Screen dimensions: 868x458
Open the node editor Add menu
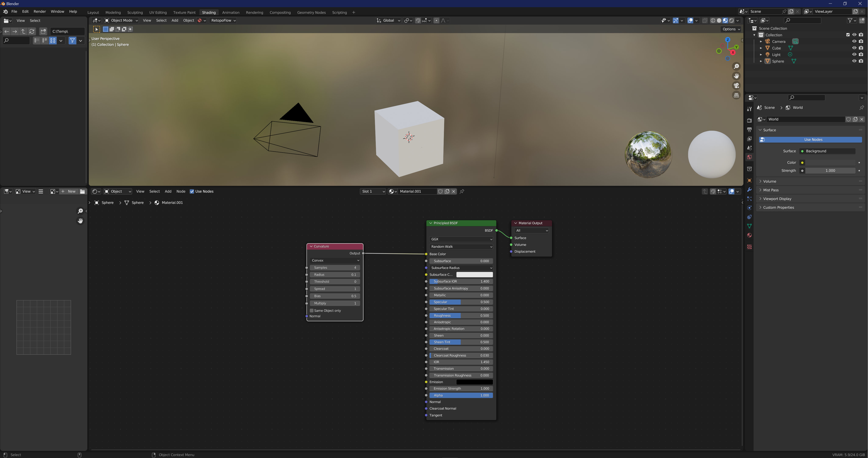168,191
